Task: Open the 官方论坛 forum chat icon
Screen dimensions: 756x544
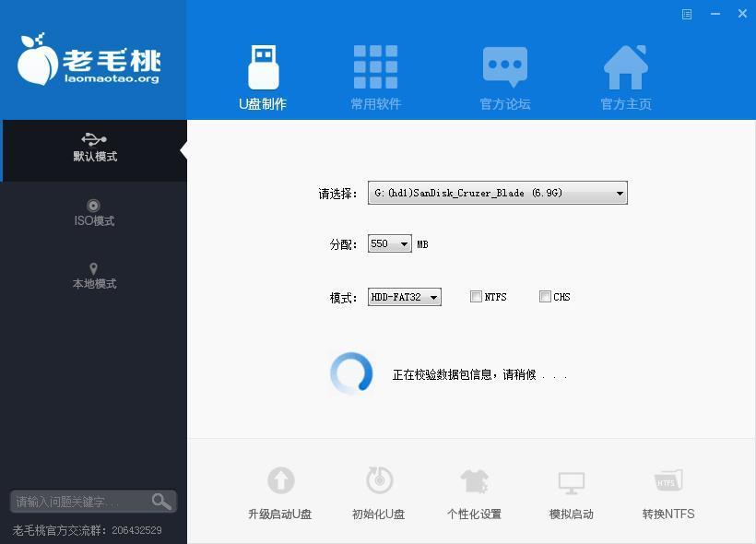Action: coord(504,65)
